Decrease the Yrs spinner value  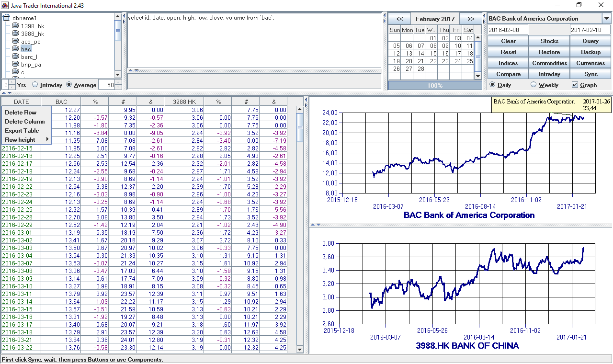click(12, 87)
